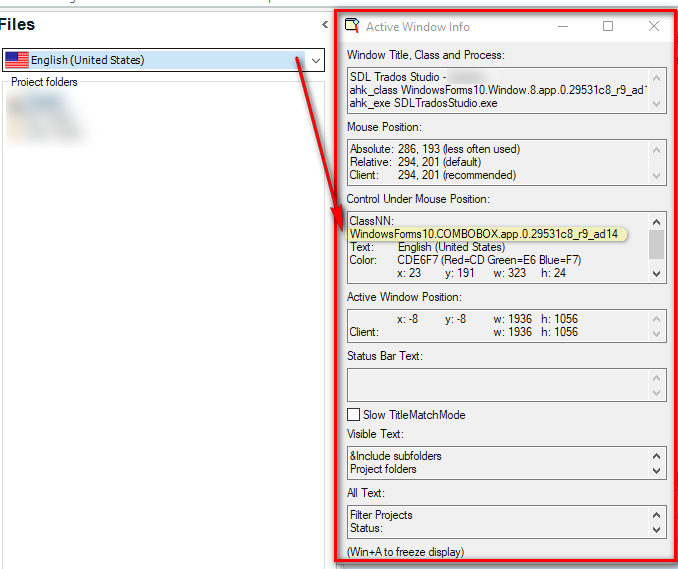Open the English (United States) dropdown arrow
The height and width of the screenshot is (569, 678).
point(315,61)
